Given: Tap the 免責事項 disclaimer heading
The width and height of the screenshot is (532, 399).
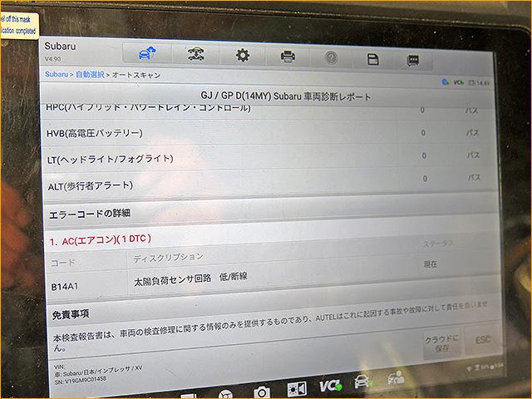Looking at the screenshot, I should point(71,315).
